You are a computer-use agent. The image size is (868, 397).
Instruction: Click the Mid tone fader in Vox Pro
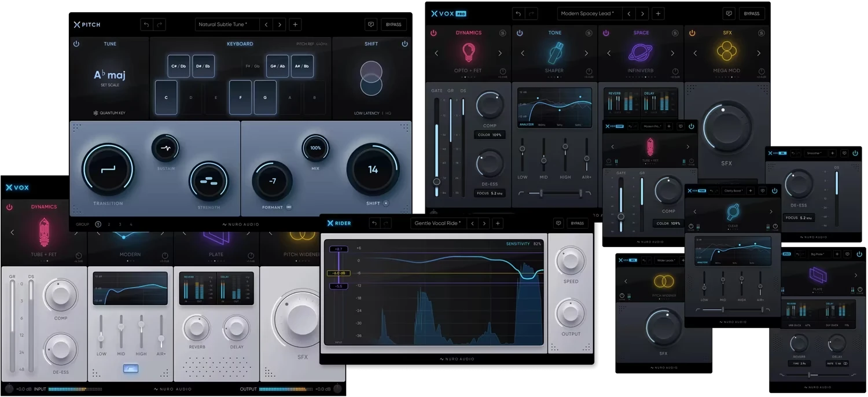point(543,160)
